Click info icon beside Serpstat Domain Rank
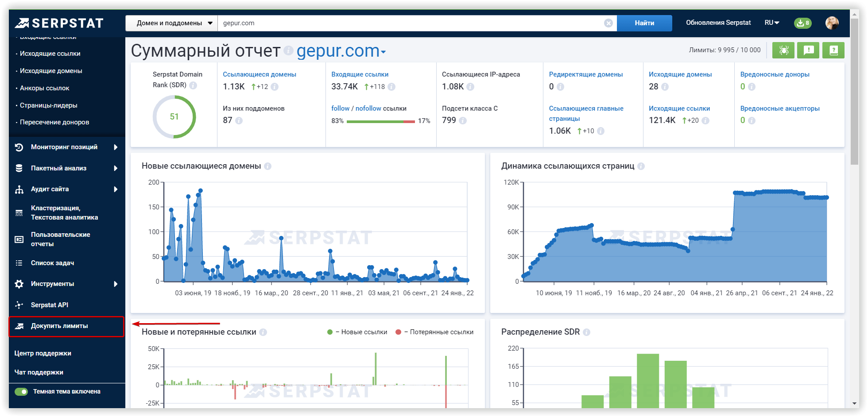 tap(193, 85)
